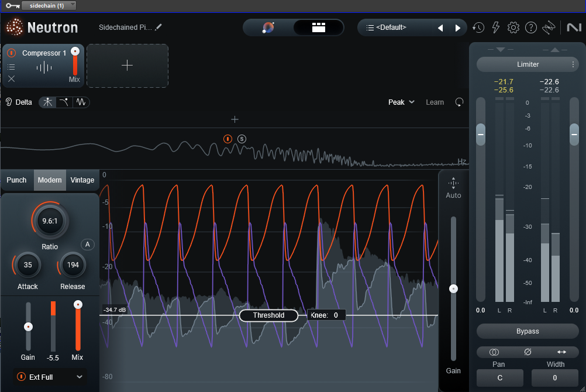This screenshot has width=586, height=392.
Task: Switch to the Assistant view orb
Action: click(x=268, y=27)
